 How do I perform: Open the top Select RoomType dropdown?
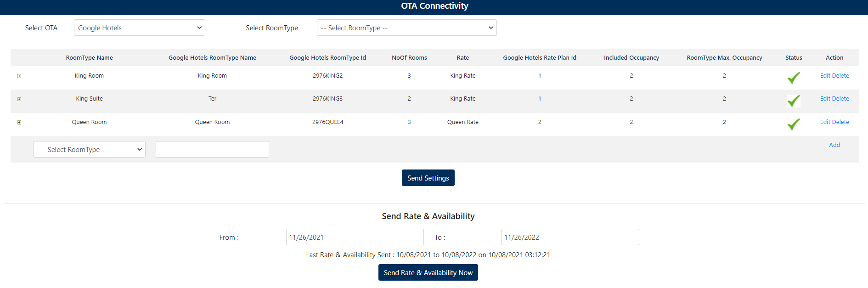coord(406,28)
